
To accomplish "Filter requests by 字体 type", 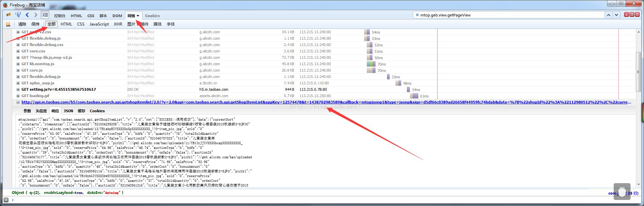I will tap(171, 24).
